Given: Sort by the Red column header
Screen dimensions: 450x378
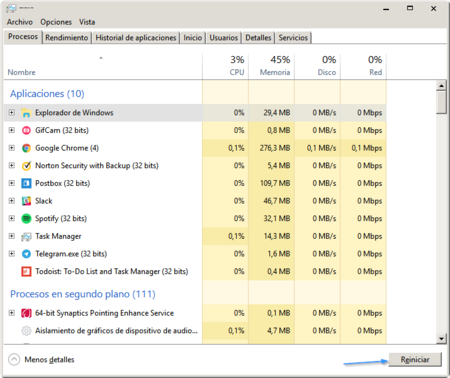Looking at the screenshot, I should [363, 67].
